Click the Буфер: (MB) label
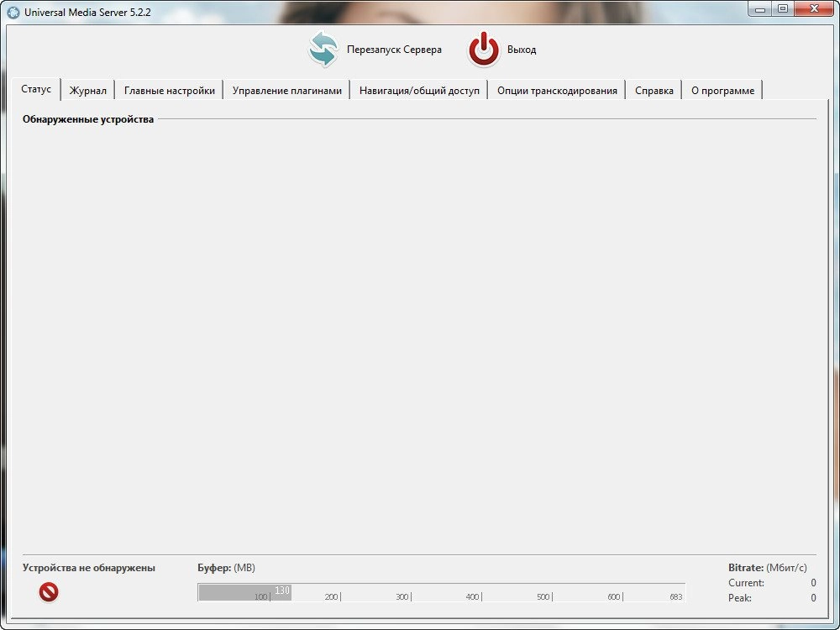Viewport: 840px width, 630px height. [226, 568]
